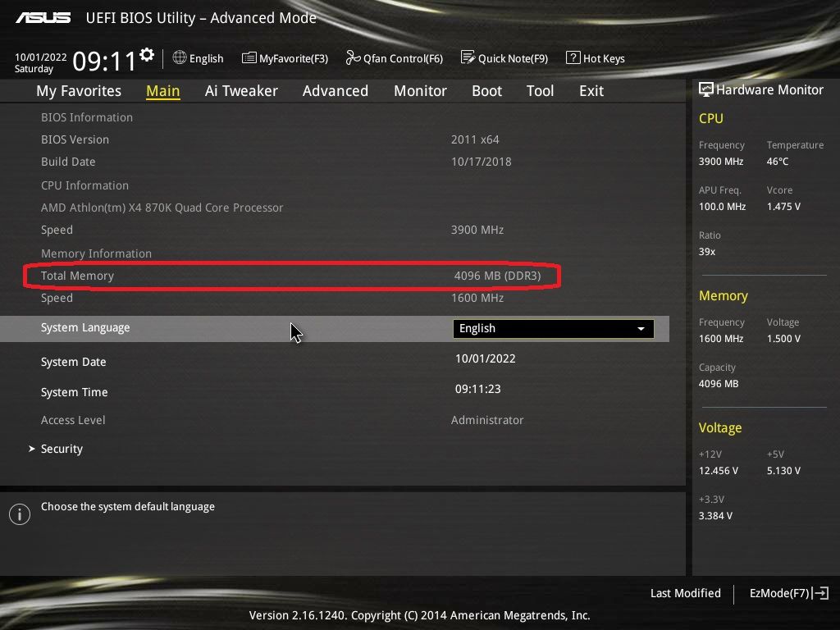840x630 pixels.
Task: Expand the Security submenu arrow
Action: pos(32,449)
